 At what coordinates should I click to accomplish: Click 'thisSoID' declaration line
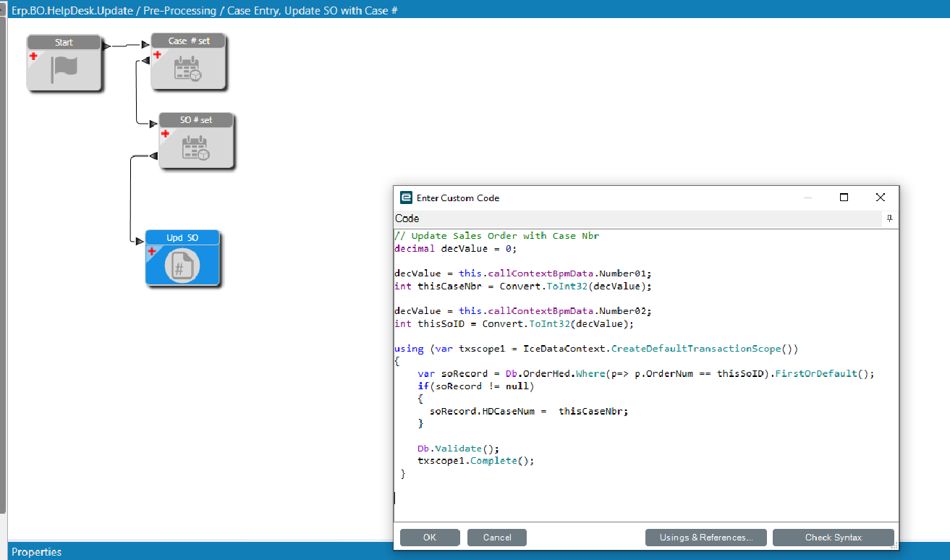point(514,323)
